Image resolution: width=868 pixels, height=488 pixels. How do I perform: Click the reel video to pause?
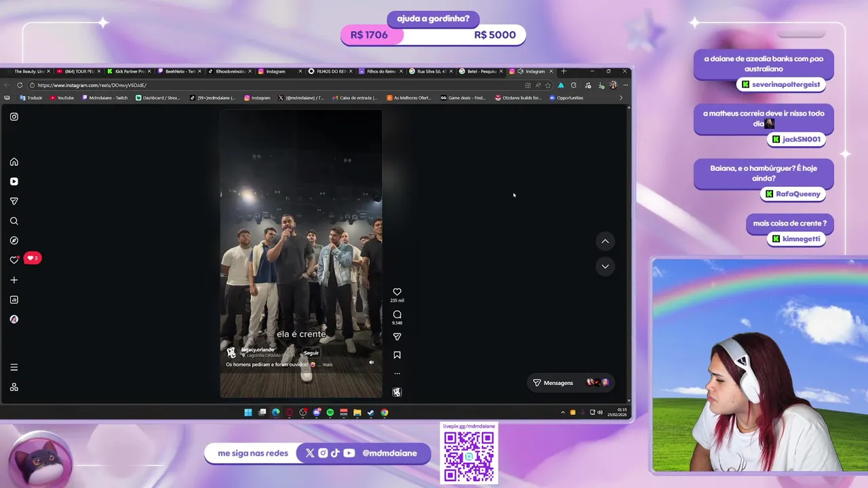(x=301, y=254)
